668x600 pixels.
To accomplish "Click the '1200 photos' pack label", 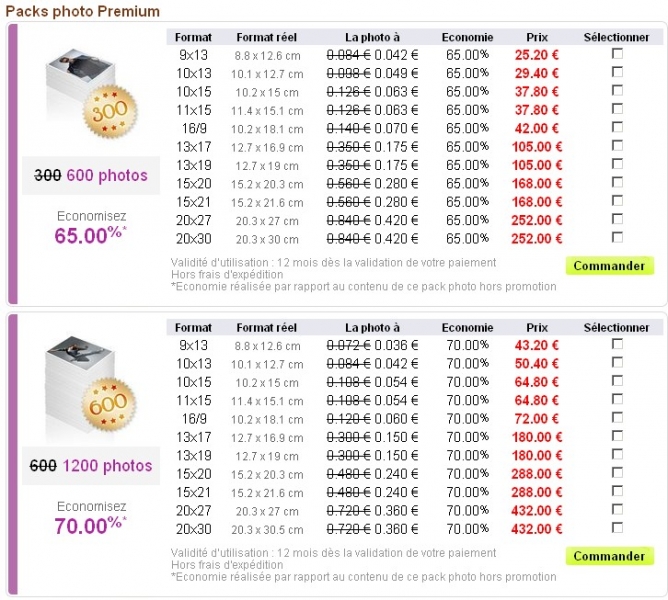I will click(x=107, y=465).
